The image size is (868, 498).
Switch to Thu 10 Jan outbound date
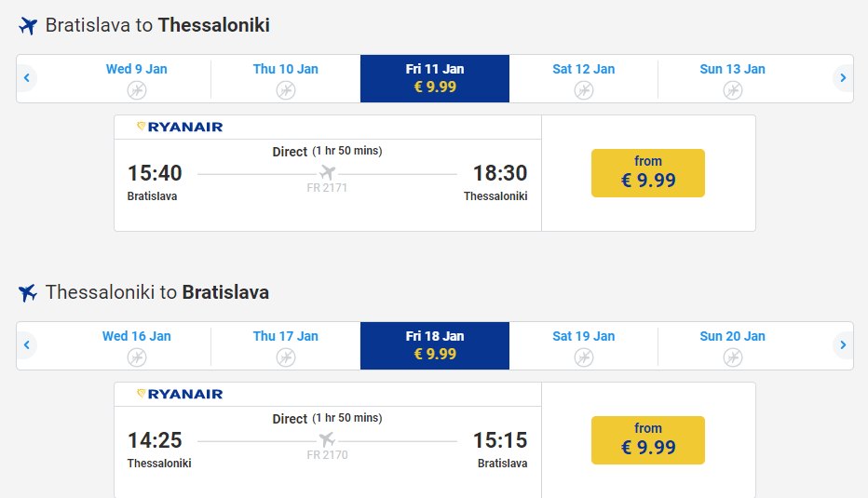click(286, 78)
